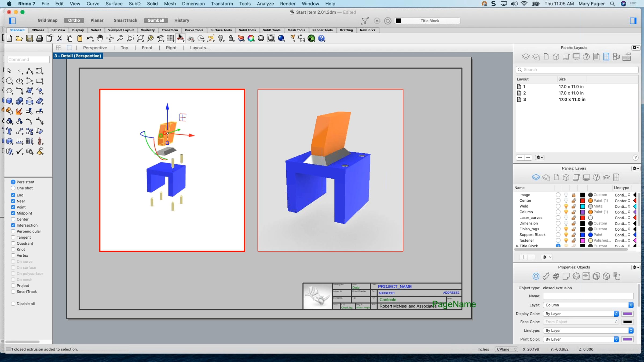The image size is (644, 362).
Task: Click the Undo arrow icon
Action: click(90, 38)
